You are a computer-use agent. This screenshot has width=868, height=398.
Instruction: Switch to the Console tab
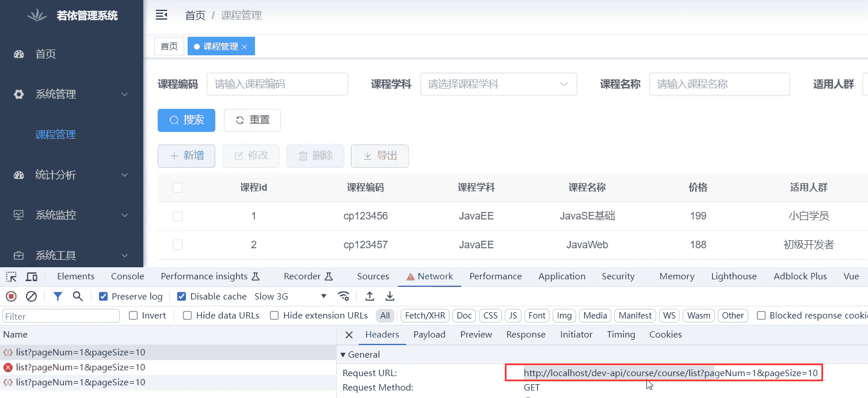[127, 276]
